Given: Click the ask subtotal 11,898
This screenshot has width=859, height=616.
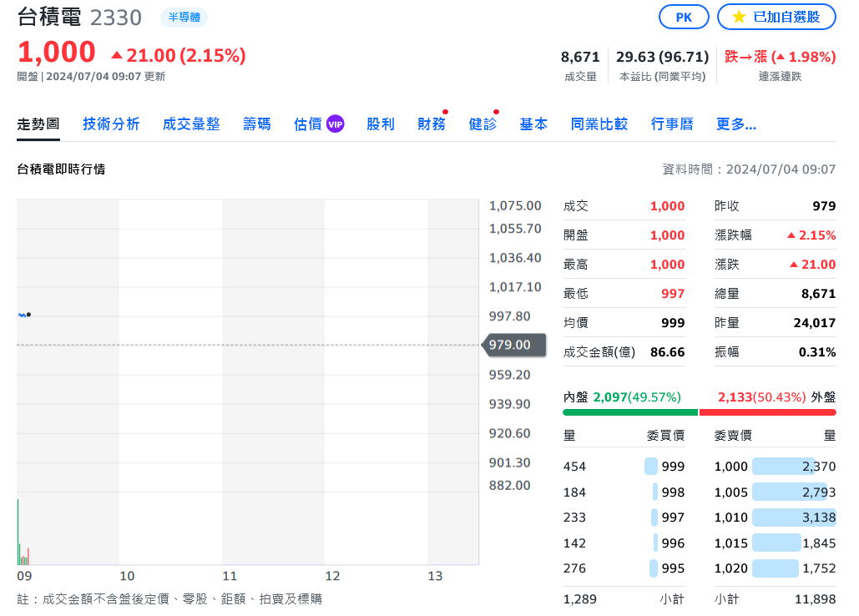Looking at the screenshot, I should coord(815,599).
